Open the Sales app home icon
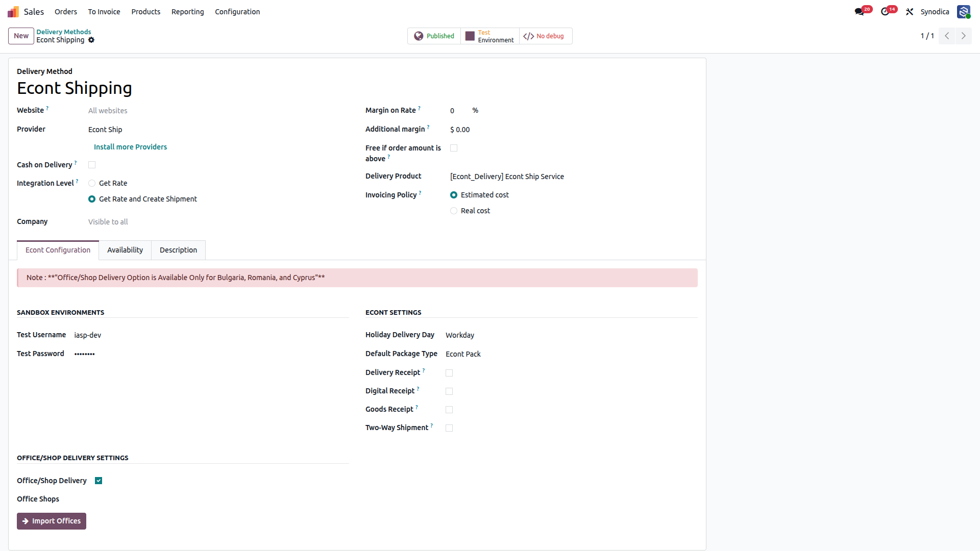This screenshot has height=551, width=980. coord(13,12)
